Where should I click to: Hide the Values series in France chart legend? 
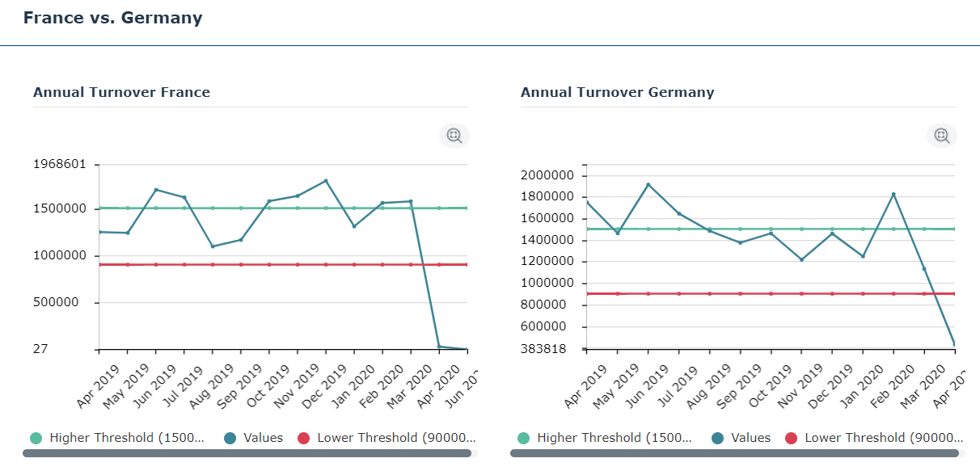click(254, 438)
